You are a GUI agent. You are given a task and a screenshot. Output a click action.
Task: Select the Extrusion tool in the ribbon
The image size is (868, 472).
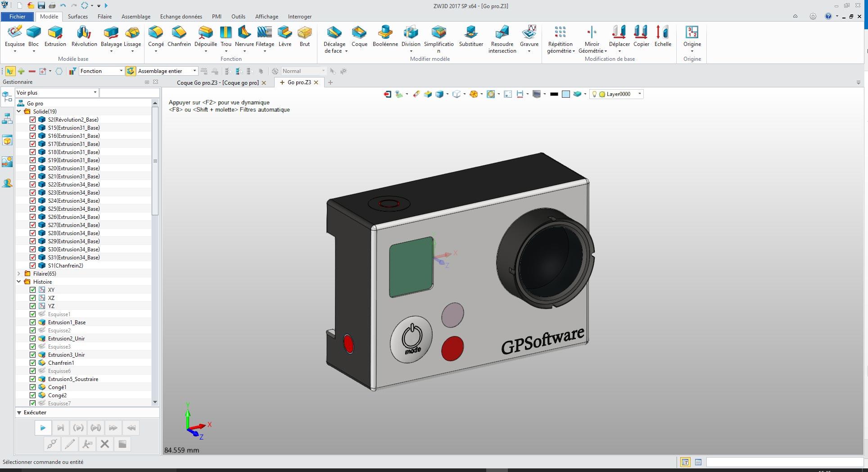coord(55,36)
